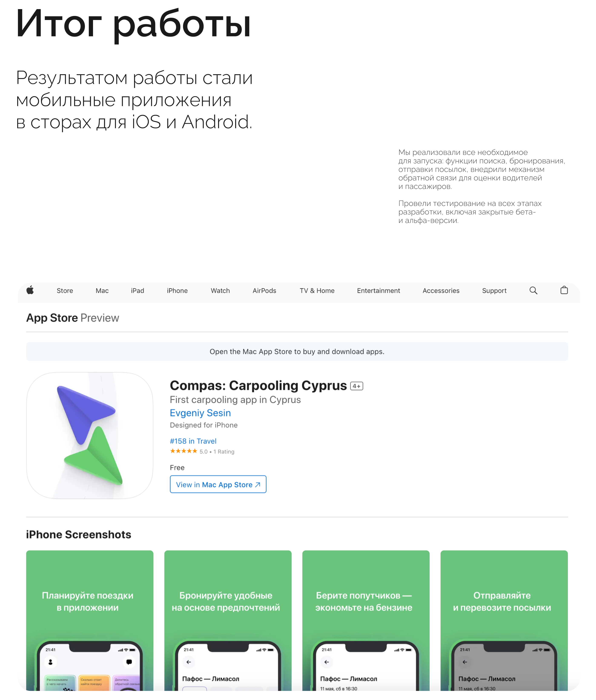
Task: Choose Entertainment in the navigation bar
Action: point(378,291)
